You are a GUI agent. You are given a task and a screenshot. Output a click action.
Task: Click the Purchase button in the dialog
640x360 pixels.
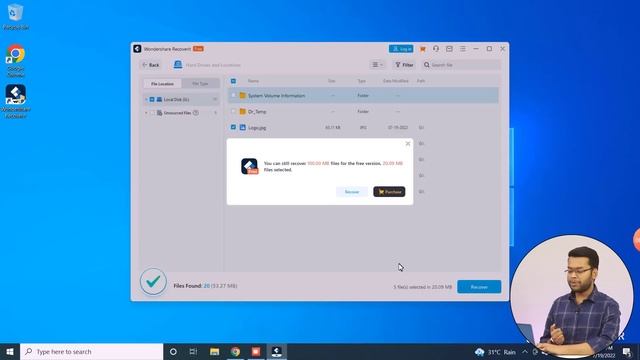pyautogui.click(x=389, y=192)
